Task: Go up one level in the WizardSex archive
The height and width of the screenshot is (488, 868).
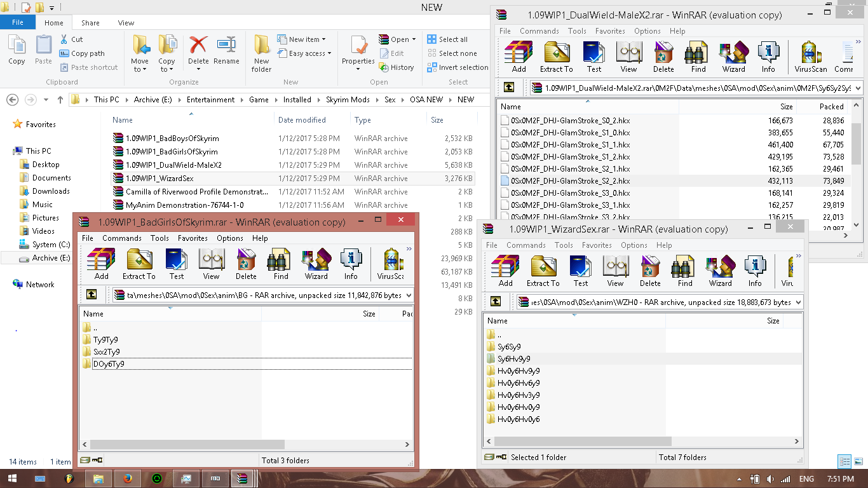Action: coord(496,302)
